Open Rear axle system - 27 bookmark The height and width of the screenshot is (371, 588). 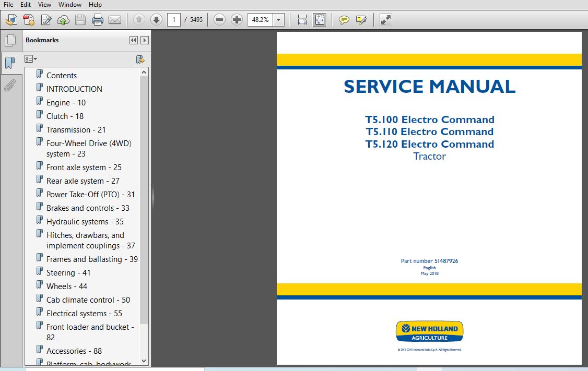pos(83,181)
